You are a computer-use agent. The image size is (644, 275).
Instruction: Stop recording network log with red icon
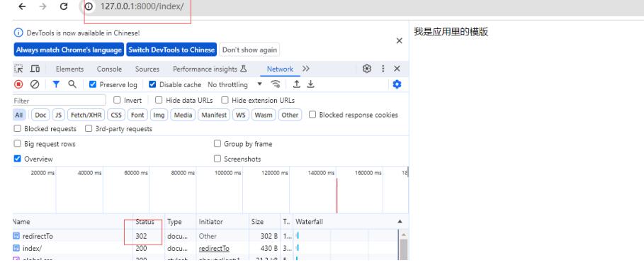18,84
